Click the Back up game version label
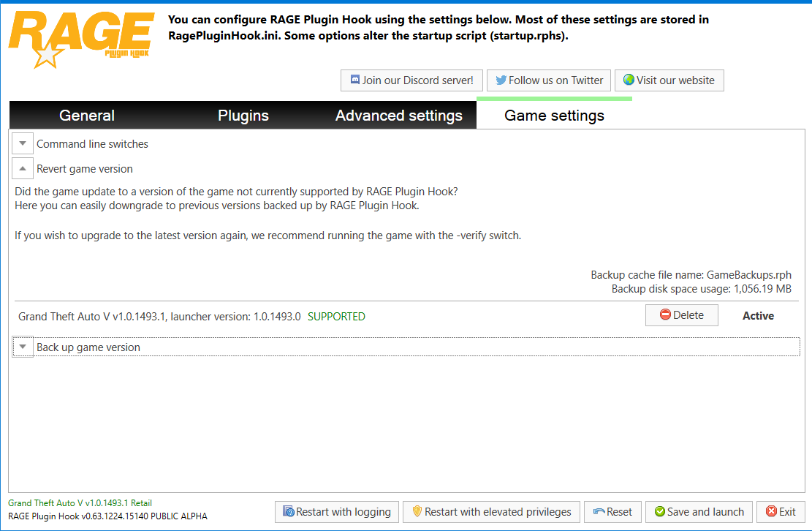 click(x=88, y=347)
